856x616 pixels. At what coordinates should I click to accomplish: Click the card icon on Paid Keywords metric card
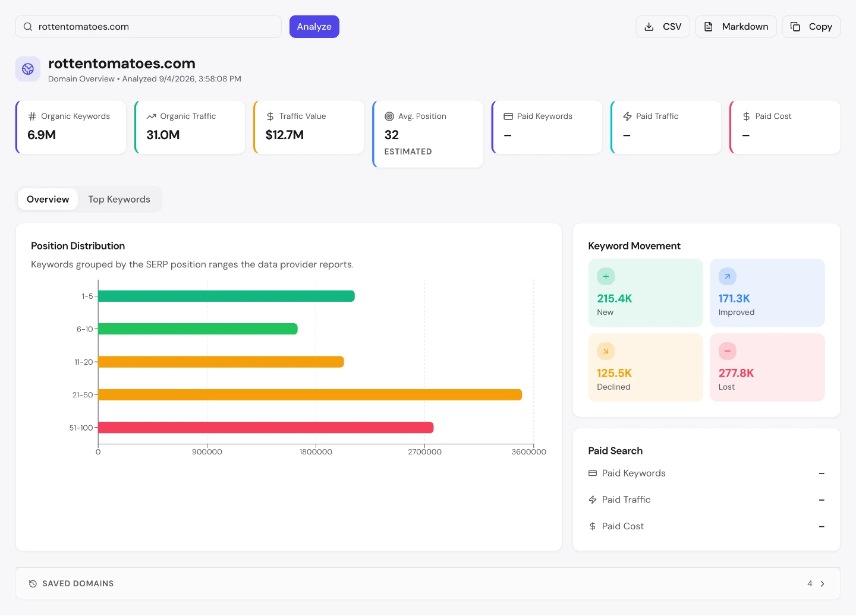pos(508,116)
